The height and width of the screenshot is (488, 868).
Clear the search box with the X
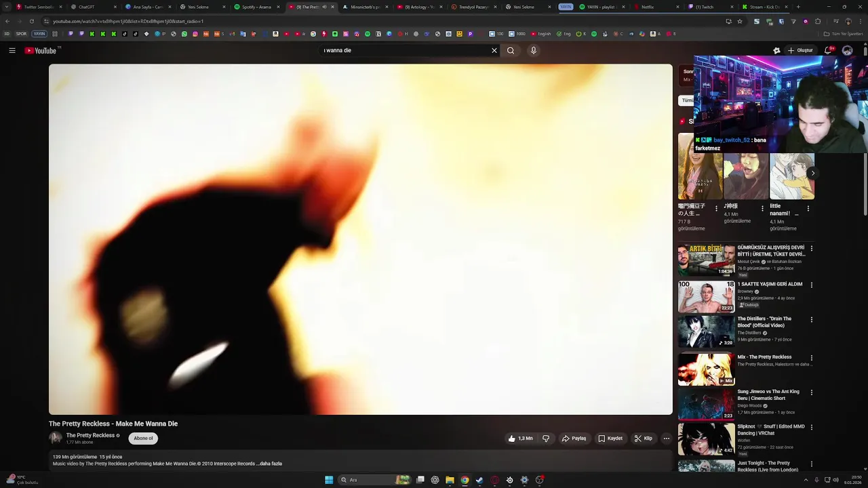[494, 50]
